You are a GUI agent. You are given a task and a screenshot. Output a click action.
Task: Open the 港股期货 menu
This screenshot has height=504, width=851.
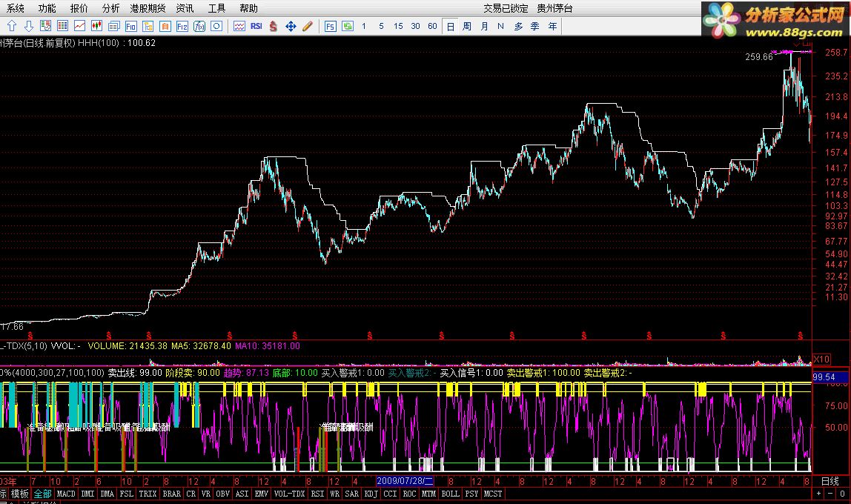coord(148,8)
